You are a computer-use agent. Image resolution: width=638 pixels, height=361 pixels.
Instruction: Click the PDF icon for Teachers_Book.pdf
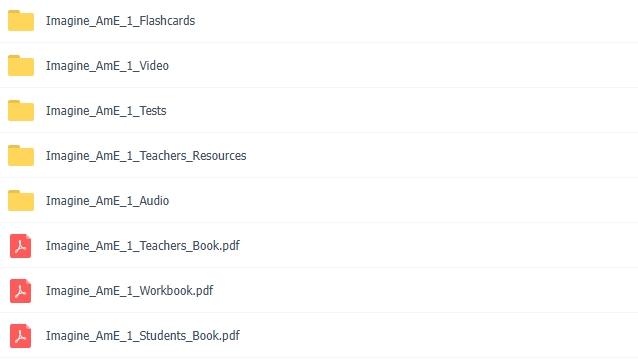coord(21,246)
